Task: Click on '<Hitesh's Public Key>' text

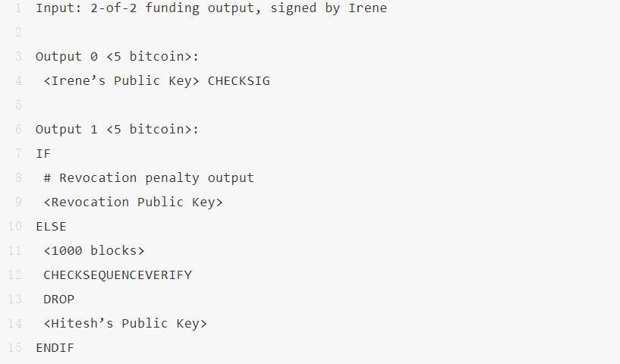Action: pos(125,323)
